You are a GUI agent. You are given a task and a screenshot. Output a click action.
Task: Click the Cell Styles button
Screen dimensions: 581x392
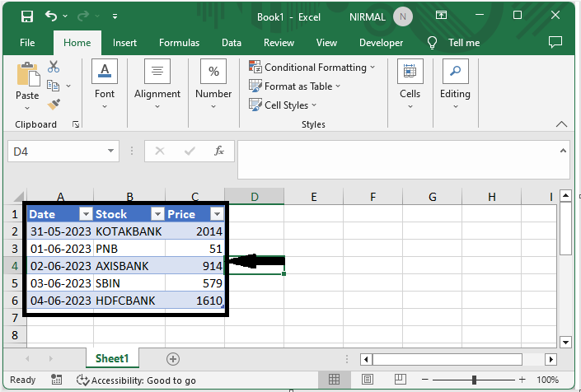tap(284, 105)
